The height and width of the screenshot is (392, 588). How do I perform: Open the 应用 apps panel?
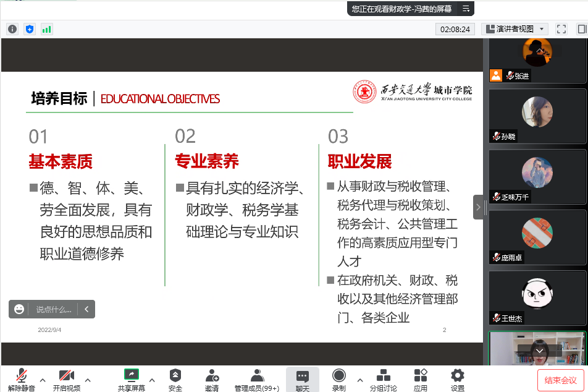[421, 380]
